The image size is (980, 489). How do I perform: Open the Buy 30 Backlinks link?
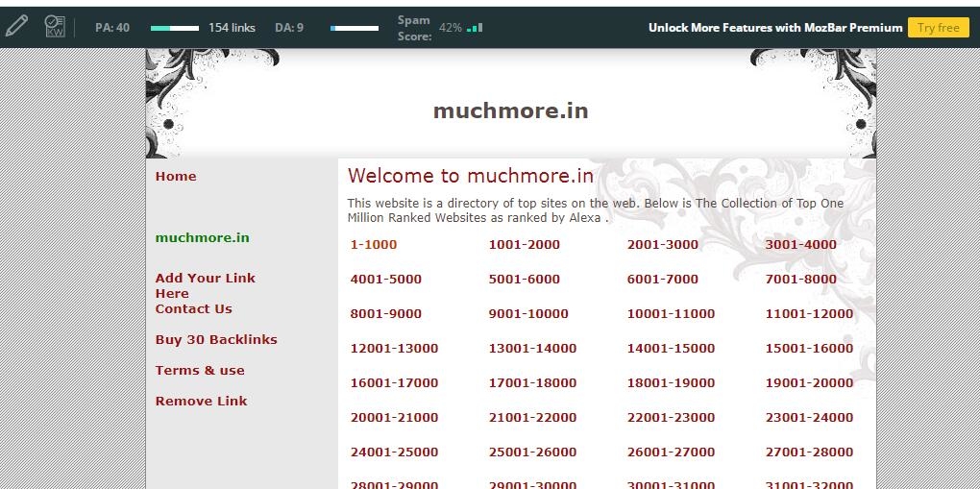pos(216,340)
